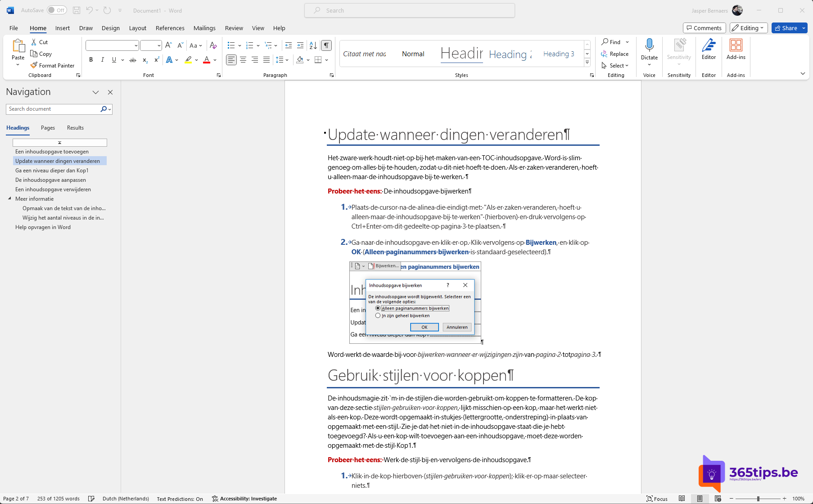The image size is (813, 504).
Task: Toggle italic formatting
Action: (x=103, y=60)
